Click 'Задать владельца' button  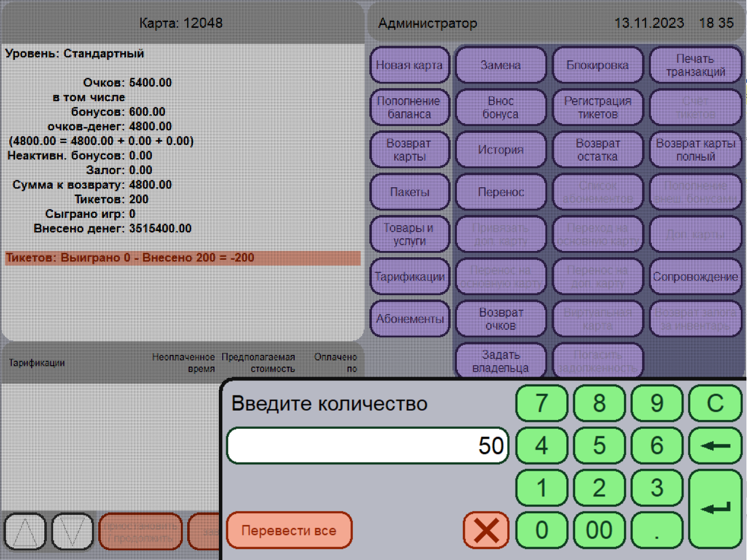point(501,361)
